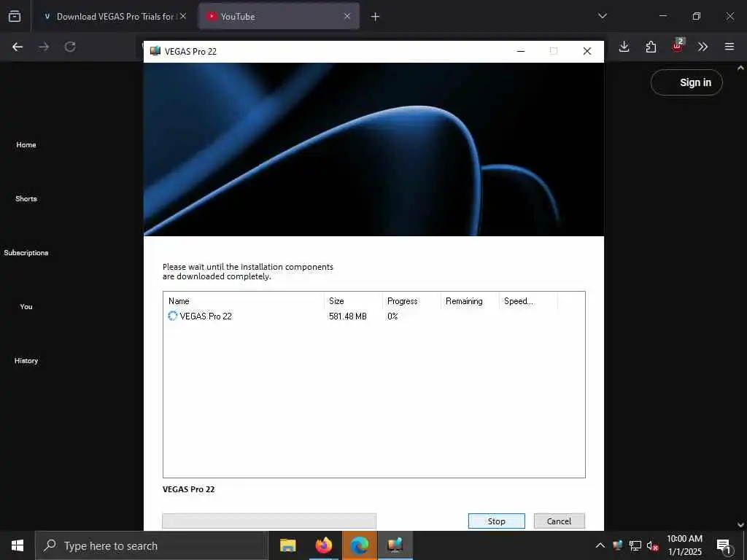747x560 pixels.
Task: Expand more toolbar tools chevron
Action: (x=703, y=47)
